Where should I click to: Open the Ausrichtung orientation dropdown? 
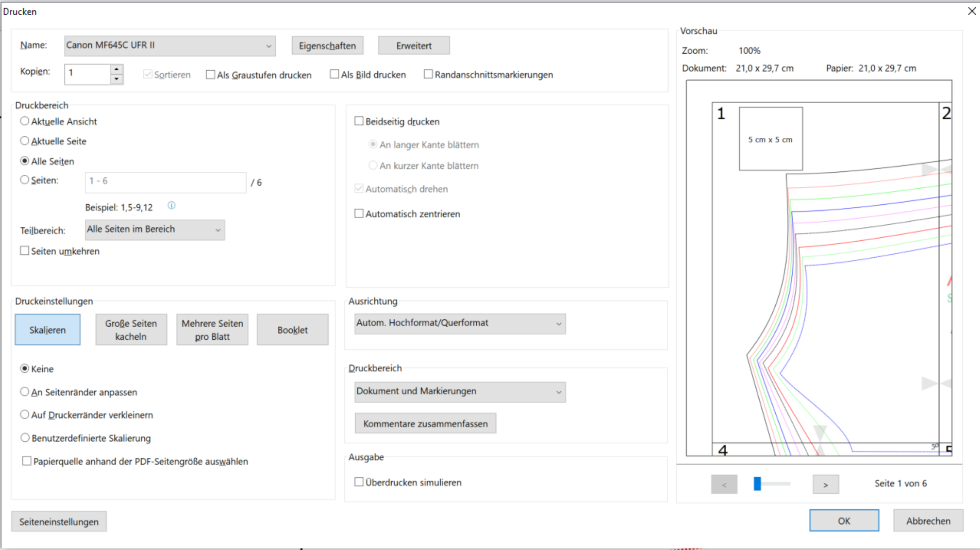459,324
